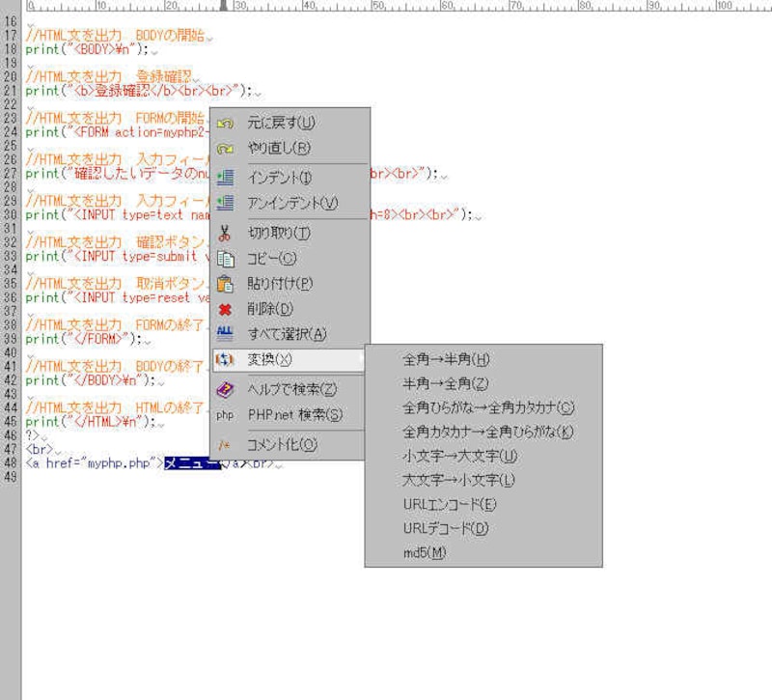
Task: Click the copy icon beside コピー
Action: pyautogui.click(x=225, y=259)
